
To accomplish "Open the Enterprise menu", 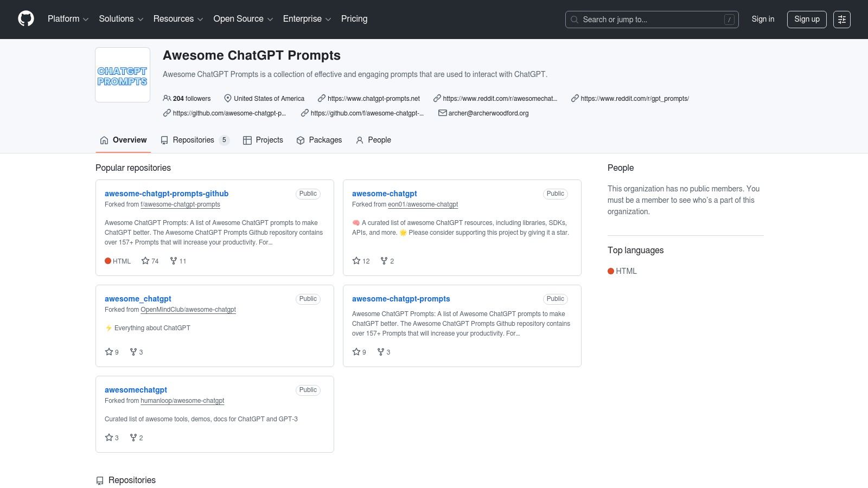I will click(x=306, y=19).
